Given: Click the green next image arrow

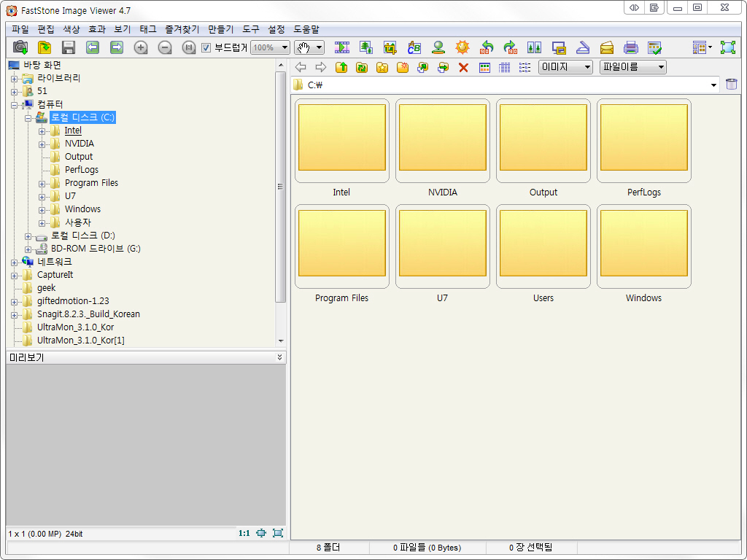Looking at the screenshot, I should click(117, 47).
